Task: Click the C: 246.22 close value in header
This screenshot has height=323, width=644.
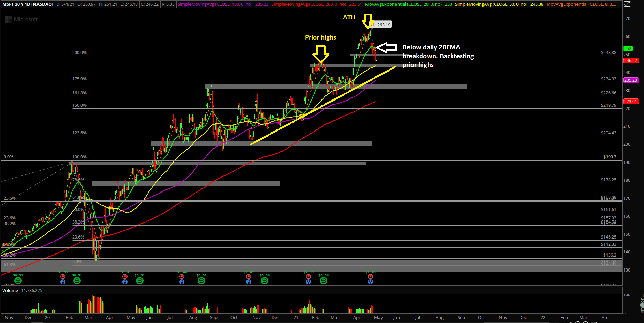Action: coord(150,4)
